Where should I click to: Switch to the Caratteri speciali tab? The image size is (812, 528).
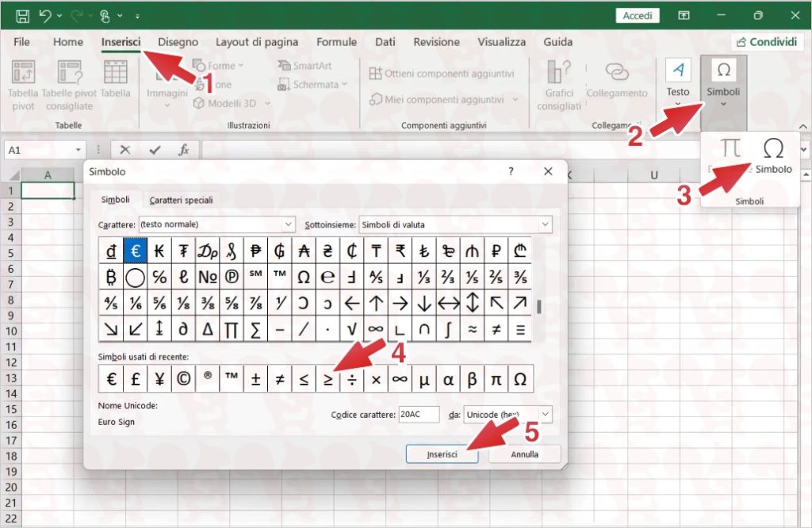pyautogui.click(x=181, y=200)
